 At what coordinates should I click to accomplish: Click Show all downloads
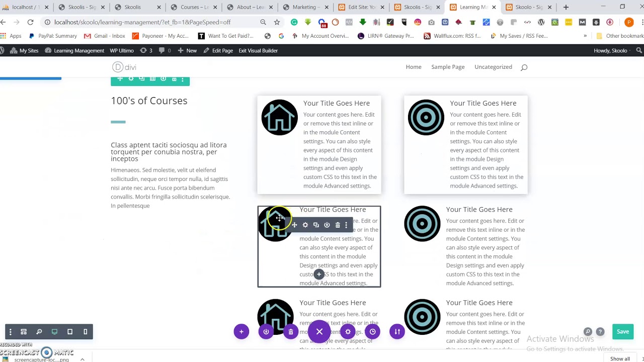pos(620,359)
